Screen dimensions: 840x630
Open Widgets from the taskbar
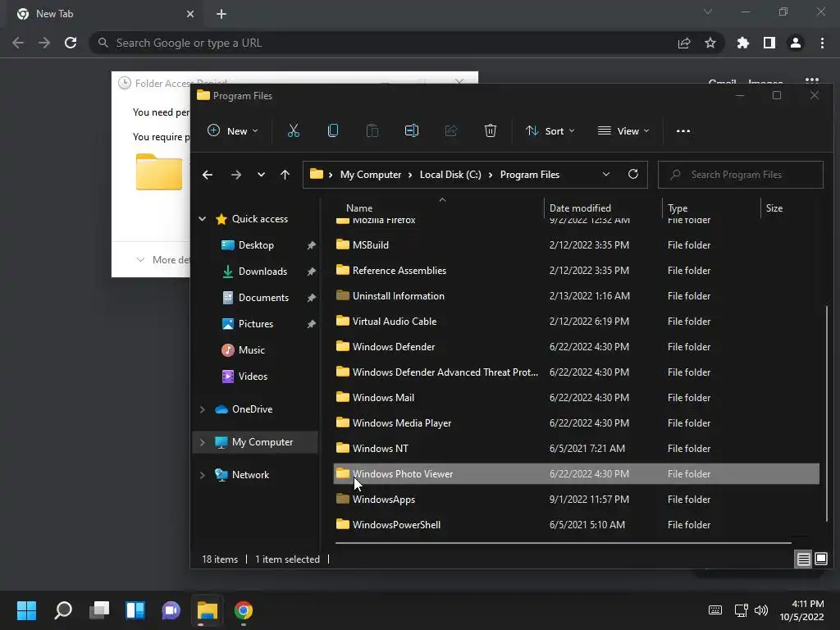click(135, 610)
